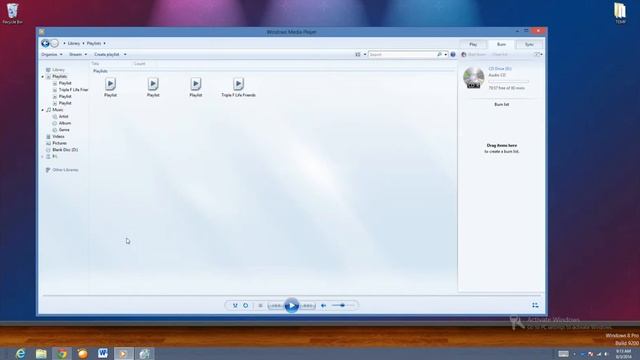Switch to the Burn tab
Viewport: 640px width, 360px height.
click(501, 44)
